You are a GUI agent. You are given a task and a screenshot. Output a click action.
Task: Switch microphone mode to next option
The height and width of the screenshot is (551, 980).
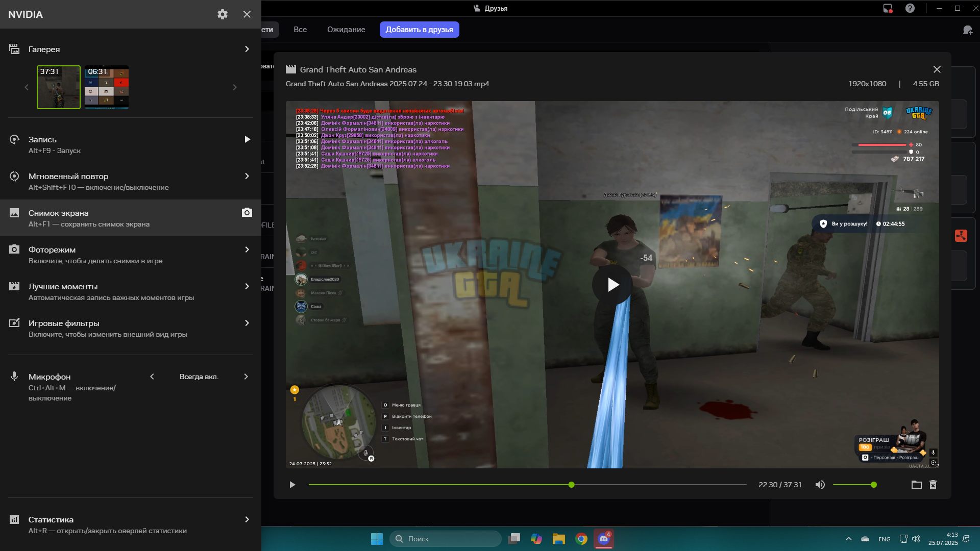(246, 377)
